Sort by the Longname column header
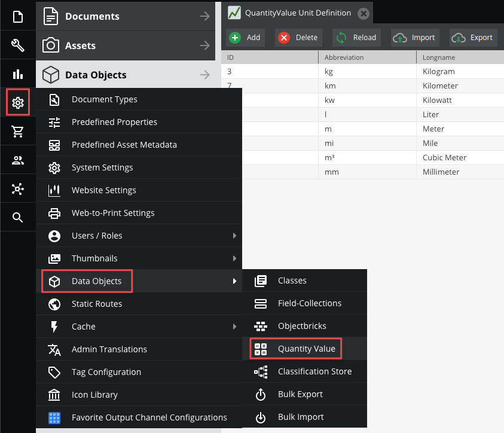The width and height of the screenshot is (504, 433). tap(460, 57)
